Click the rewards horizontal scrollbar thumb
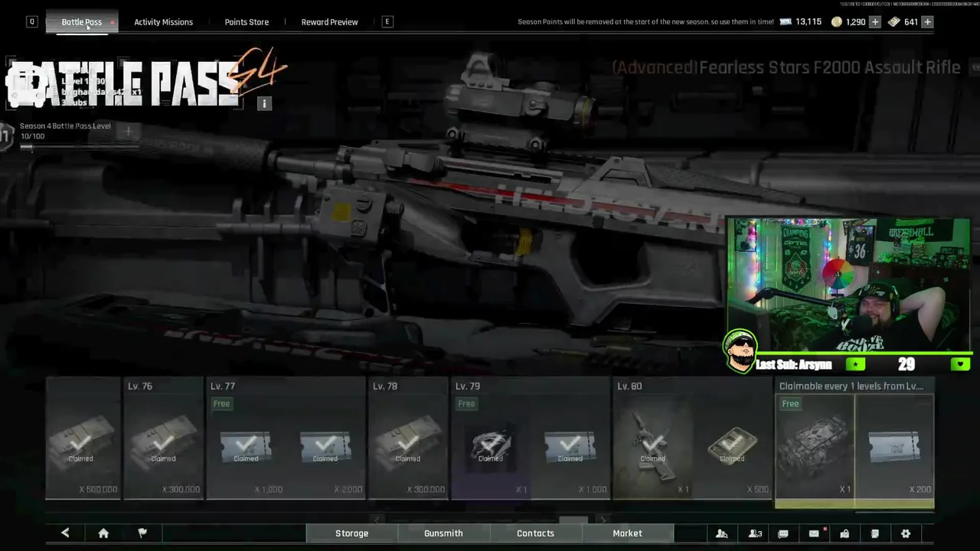 tap(573, 520)
